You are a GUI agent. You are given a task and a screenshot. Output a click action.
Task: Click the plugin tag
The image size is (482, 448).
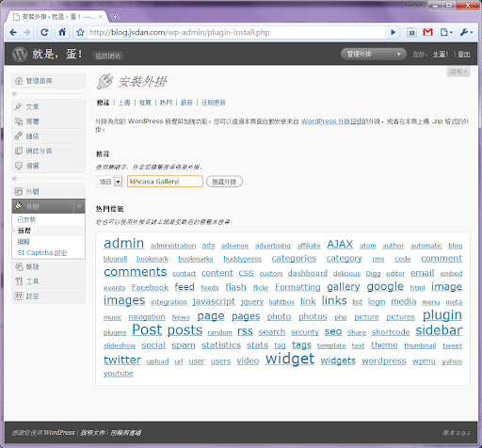coord(442,315)
